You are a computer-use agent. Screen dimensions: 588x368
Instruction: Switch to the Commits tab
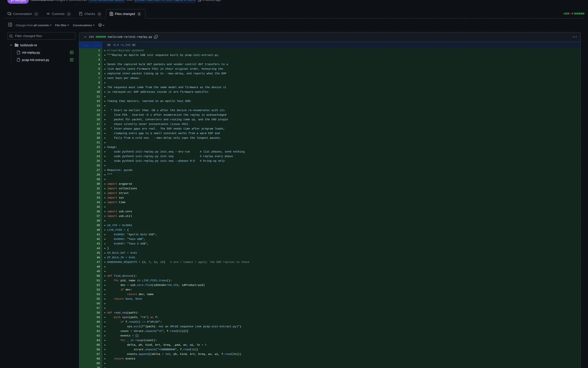tap(58, 14)
